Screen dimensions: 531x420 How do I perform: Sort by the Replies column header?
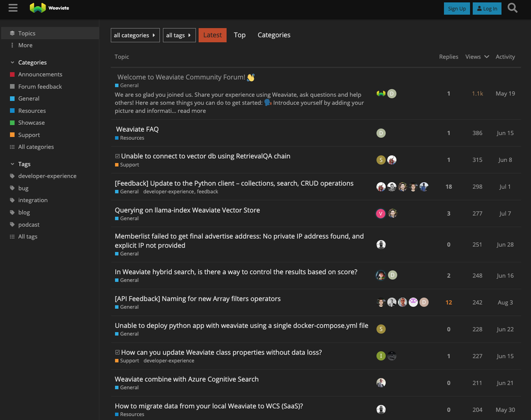pyautogui.click(x=448, y=57)
